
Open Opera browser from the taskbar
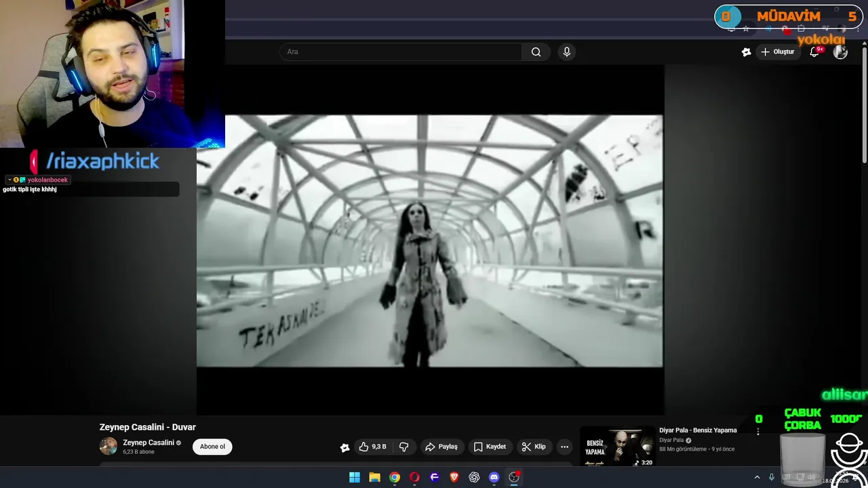pyautogui.click(x=414, y=477)
